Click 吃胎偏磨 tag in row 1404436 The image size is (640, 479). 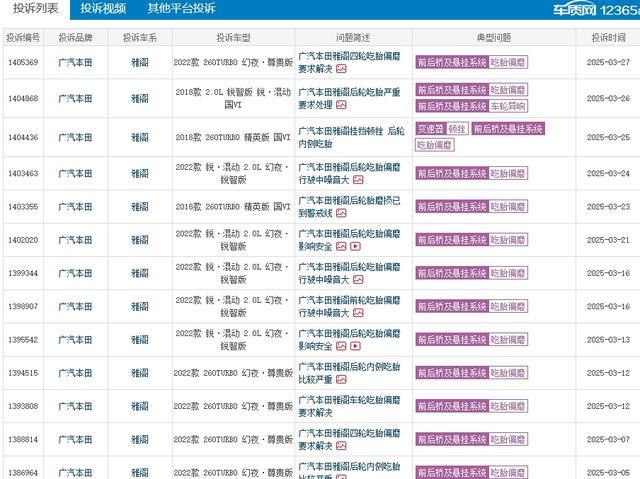[x=435, y=145]
